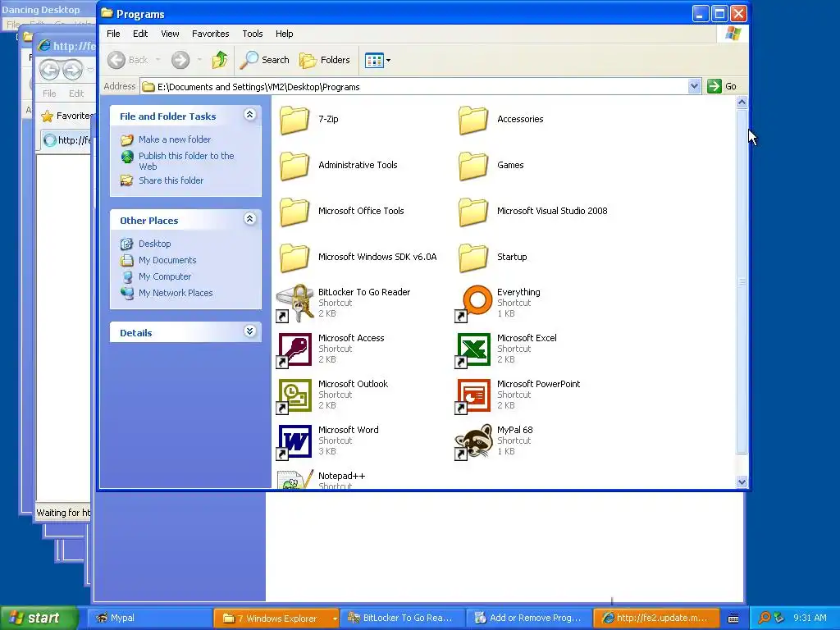Open the Accessories folder icon

pyautogui.click(x=473, y=120)
